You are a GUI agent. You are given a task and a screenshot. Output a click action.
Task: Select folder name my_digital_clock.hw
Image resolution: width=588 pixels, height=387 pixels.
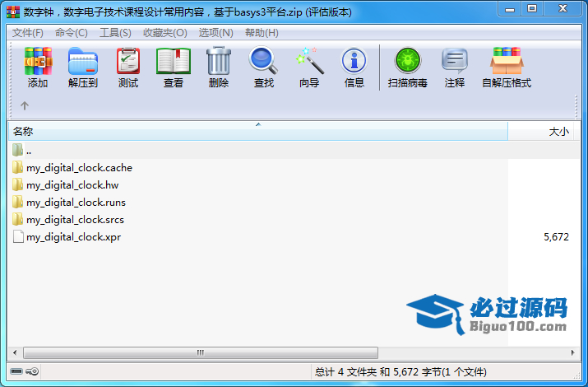[x=72, y=185]
